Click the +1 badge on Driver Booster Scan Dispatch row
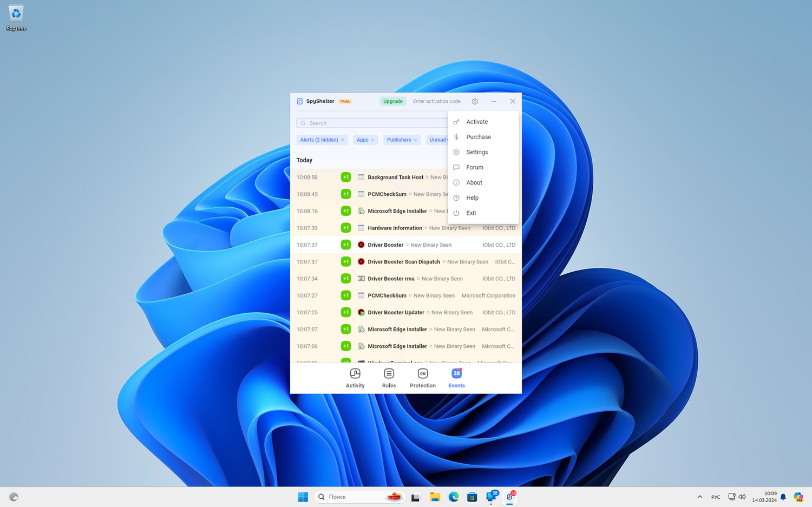The image size is (812, 507). coord(346,261)
